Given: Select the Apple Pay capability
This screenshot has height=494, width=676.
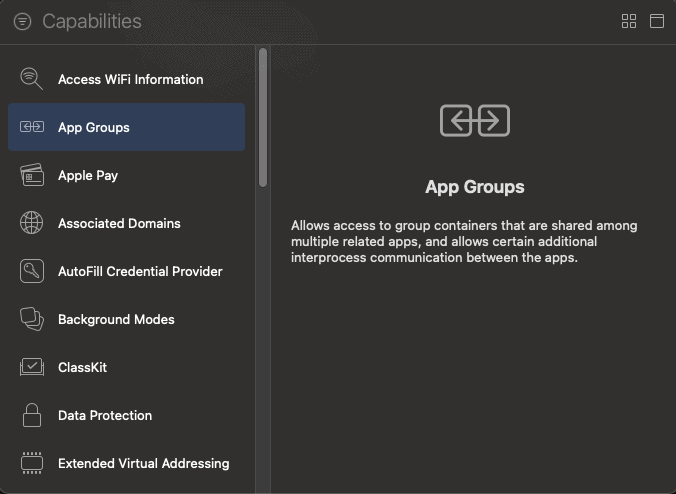Looking at the screenshot, I should [88, 175].
